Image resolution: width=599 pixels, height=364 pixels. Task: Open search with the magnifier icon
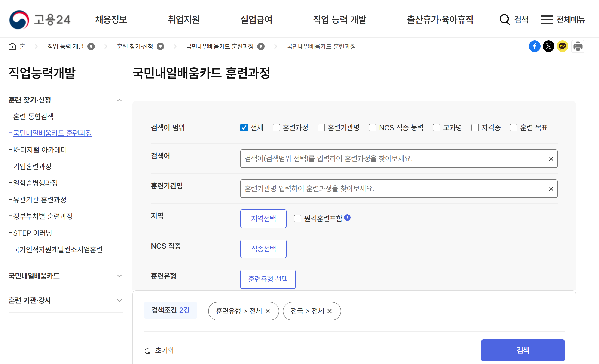[505, 20]
